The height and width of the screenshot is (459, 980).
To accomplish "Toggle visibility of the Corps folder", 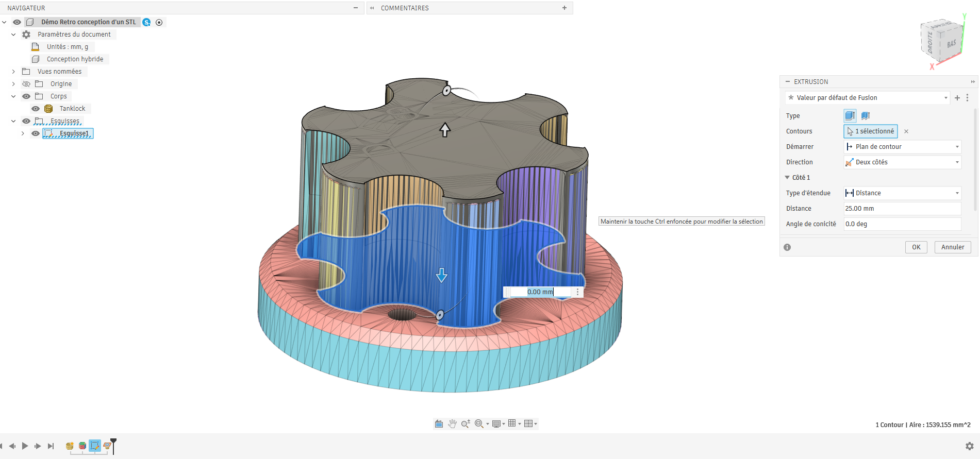I will point(26,96).
